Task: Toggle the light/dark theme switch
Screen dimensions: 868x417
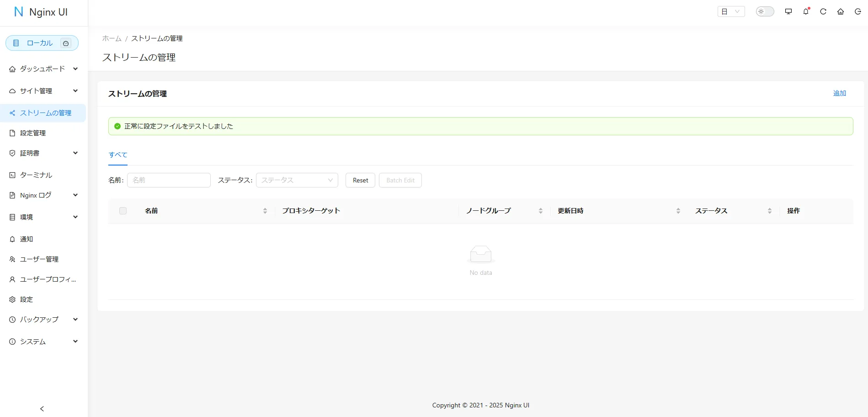Action: [765, 12]
